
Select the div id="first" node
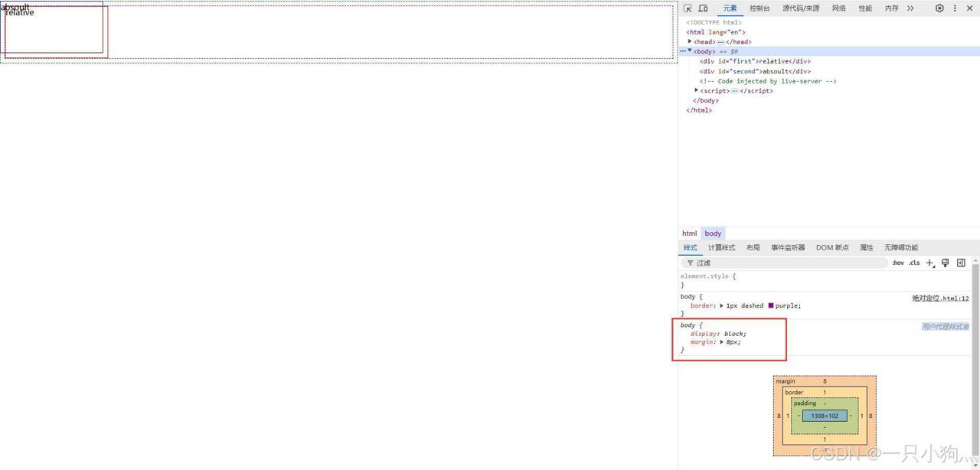point(755,61)
